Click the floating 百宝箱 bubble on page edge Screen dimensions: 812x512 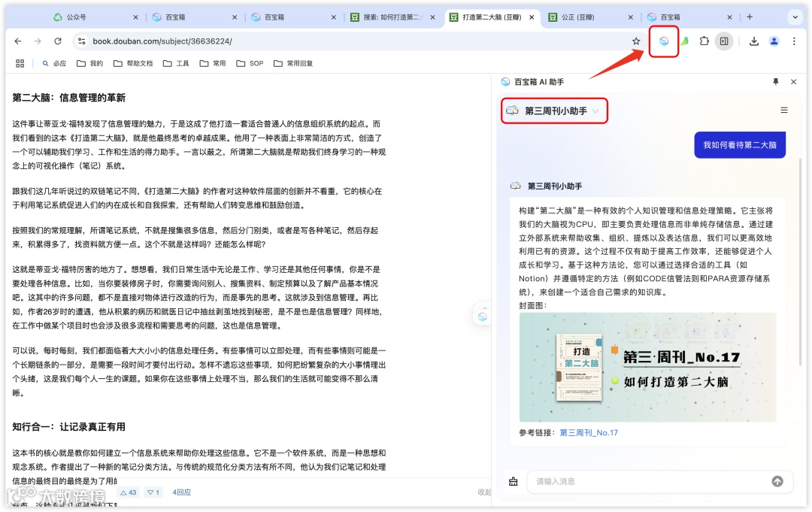point(482,316)
